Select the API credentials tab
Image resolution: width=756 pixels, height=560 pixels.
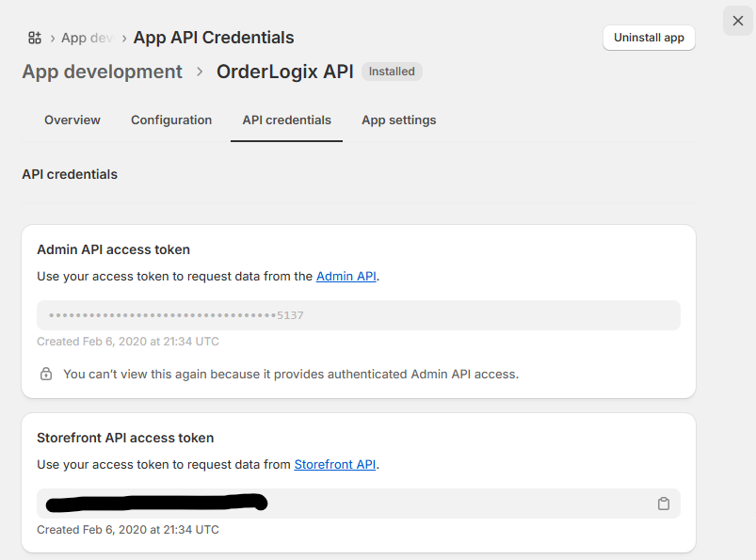286,120
